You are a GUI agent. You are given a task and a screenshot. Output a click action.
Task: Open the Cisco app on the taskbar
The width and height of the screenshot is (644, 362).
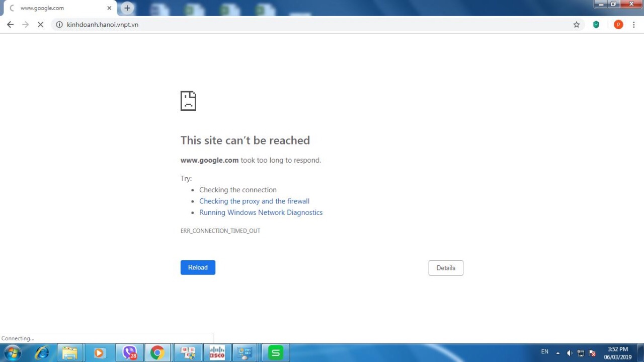tap(217, 353)
